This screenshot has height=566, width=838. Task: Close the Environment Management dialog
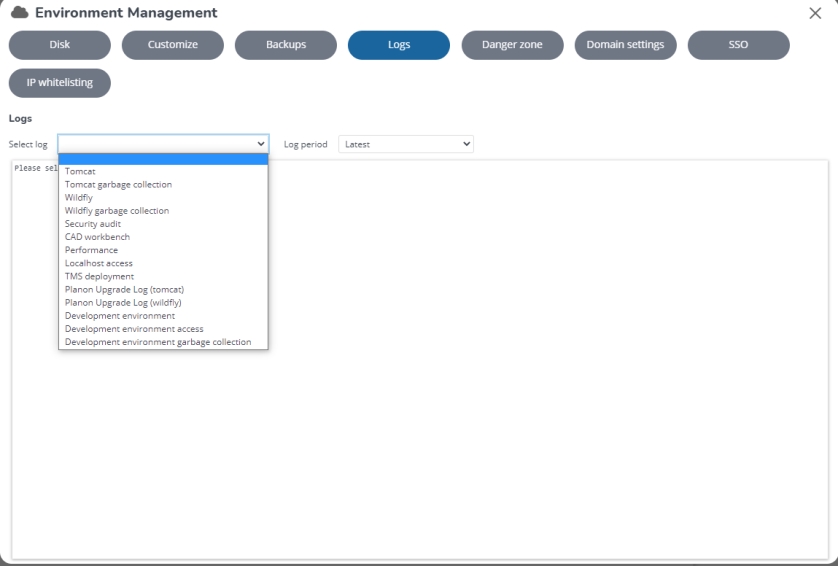pyautogui.click(x=815, y=13)
